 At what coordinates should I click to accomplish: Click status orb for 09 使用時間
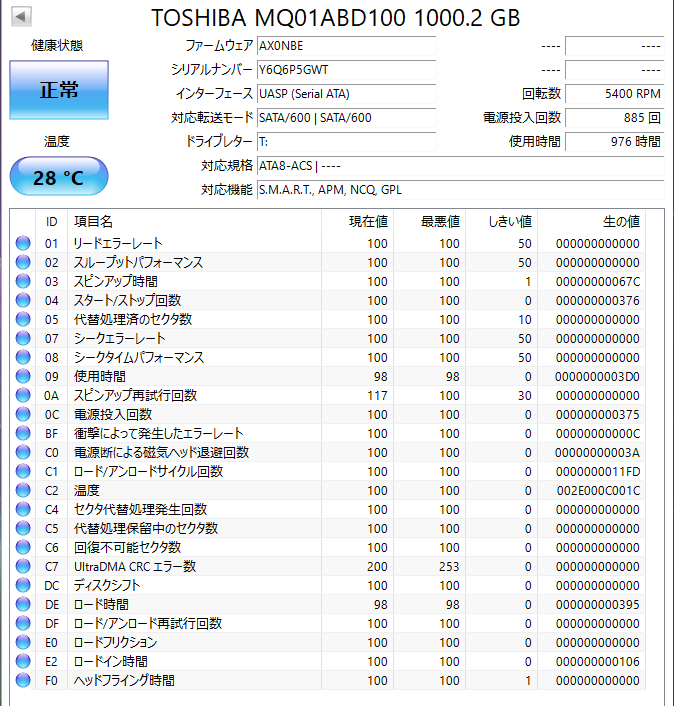coord(23,376)
